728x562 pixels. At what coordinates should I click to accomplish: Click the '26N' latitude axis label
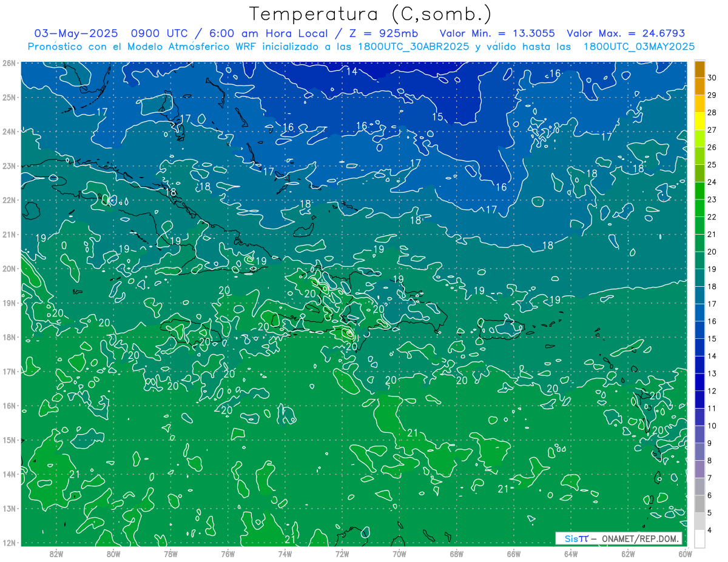(9, 62)
